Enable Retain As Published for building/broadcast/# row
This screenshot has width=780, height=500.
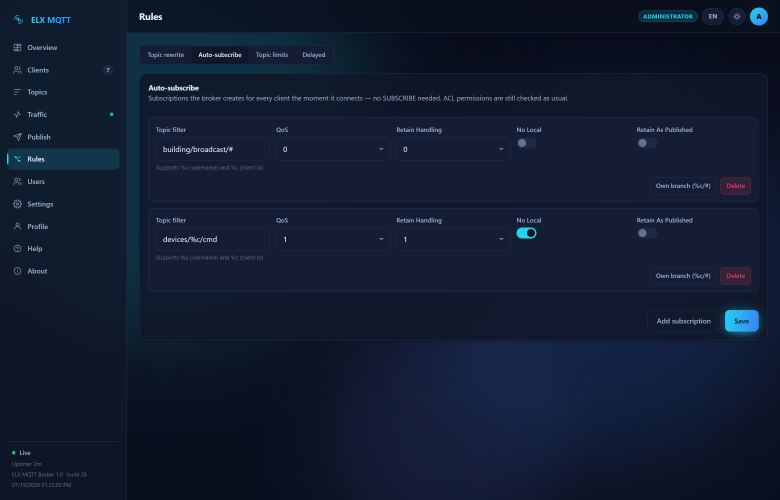[x=647, y=143]
